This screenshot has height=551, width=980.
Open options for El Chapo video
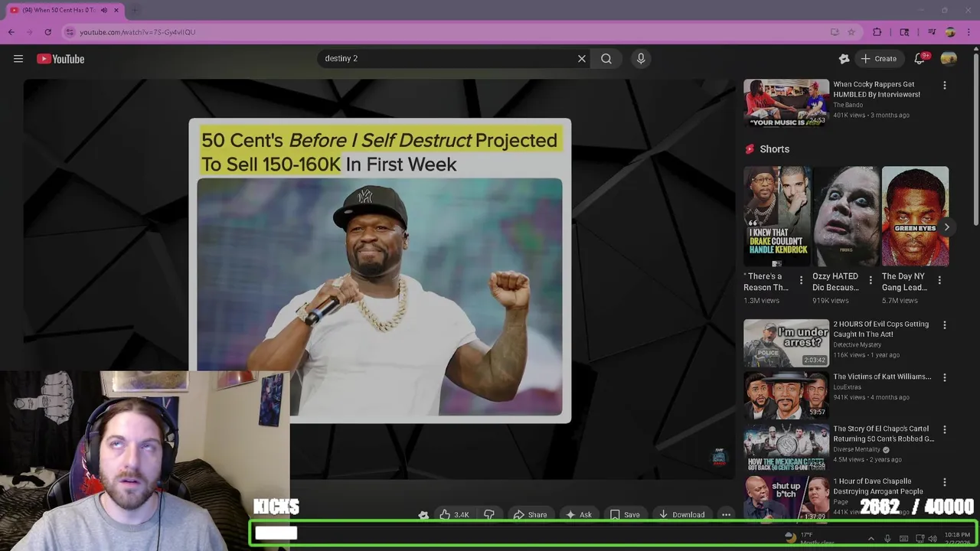[x=944, y=430]
